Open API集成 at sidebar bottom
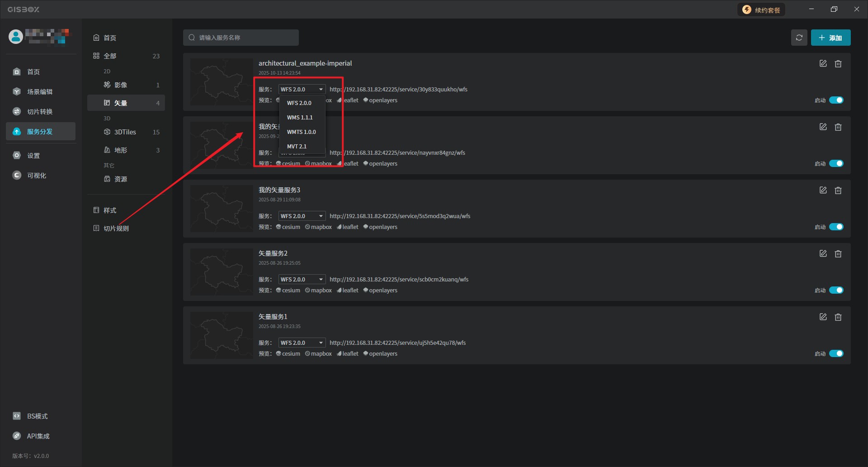Screen dimensions: 868x467 (38, 436)
